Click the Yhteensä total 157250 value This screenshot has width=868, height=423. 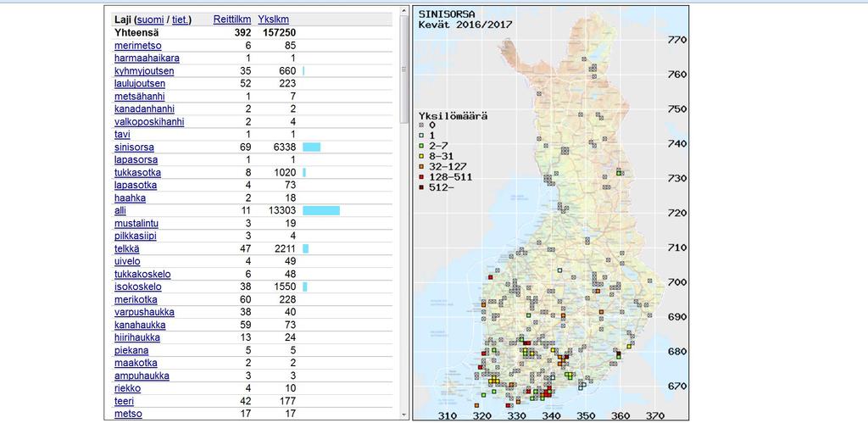[277, 33]
